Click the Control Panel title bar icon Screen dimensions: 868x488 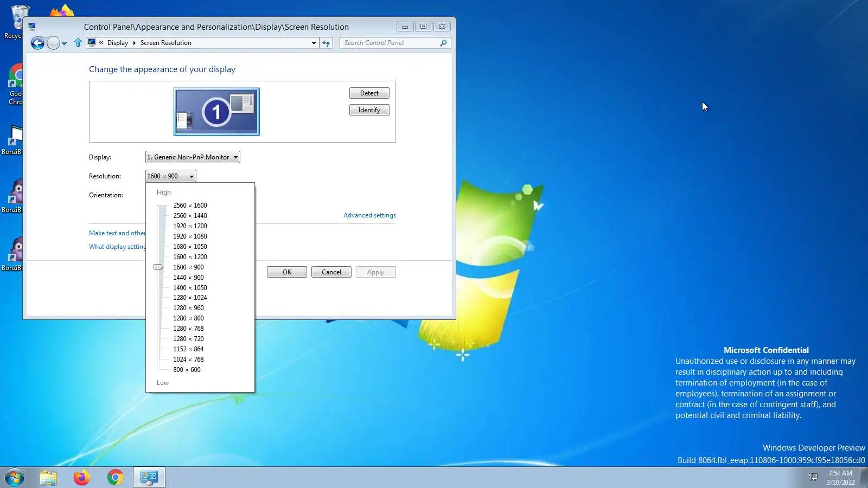tap(32, 27)
